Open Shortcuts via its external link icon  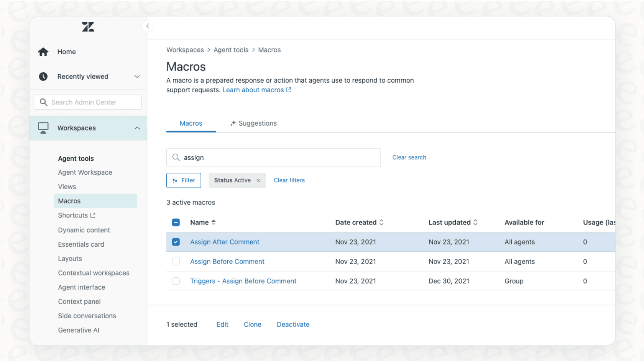pyautogui.click(x=93, y=215)
